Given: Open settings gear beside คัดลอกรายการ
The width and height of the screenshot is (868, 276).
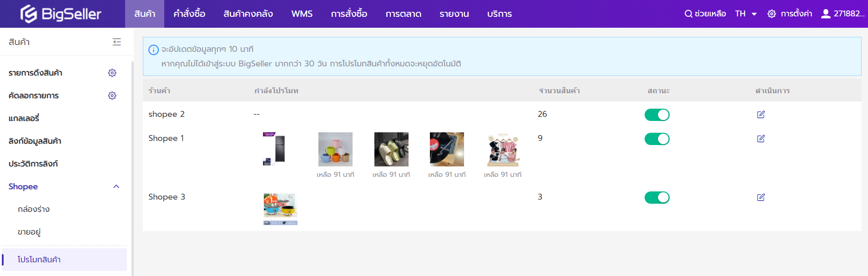Looking at the screenshot, I should pos(112,95).
